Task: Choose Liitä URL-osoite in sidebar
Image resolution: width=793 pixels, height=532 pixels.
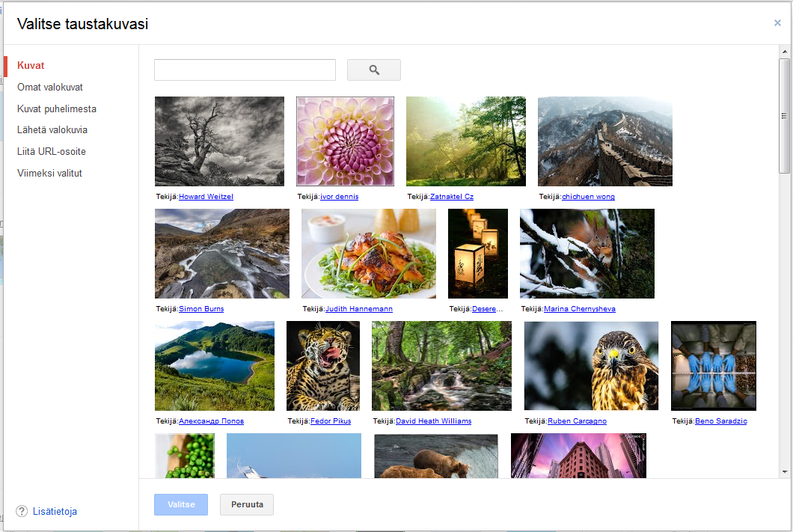Action: (x=52, y=151)
